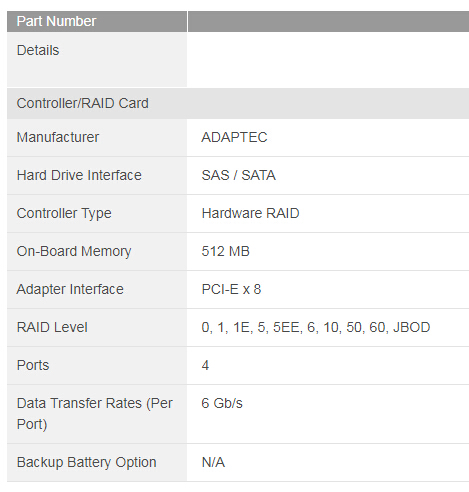Select the Adapter Interface label
Image resolution: width=469 pixels, height=492 pixels.
click(x=70, y=289)
